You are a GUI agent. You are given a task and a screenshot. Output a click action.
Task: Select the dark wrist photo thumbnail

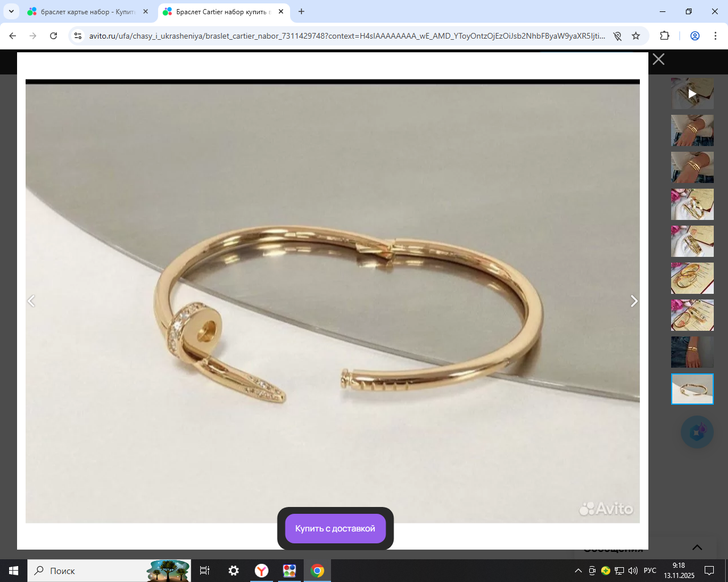[692, 352]
